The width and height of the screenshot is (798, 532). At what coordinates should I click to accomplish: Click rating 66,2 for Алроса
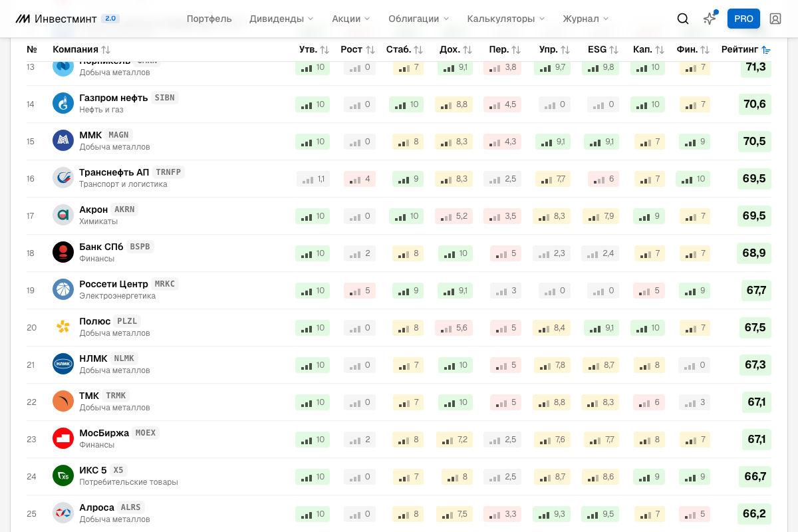(x=754, y=514)
